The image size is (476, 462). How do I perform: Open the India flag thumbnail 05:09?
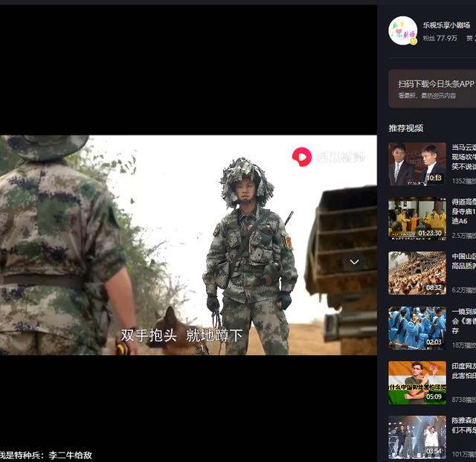coord(417,382)
